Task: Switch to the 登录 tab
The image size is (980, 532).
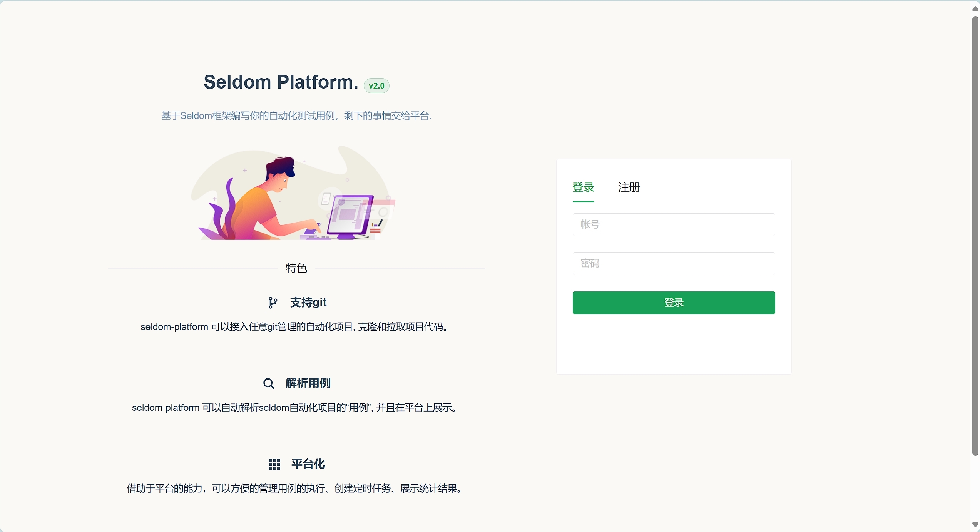Action: click(x=583, y=187)
